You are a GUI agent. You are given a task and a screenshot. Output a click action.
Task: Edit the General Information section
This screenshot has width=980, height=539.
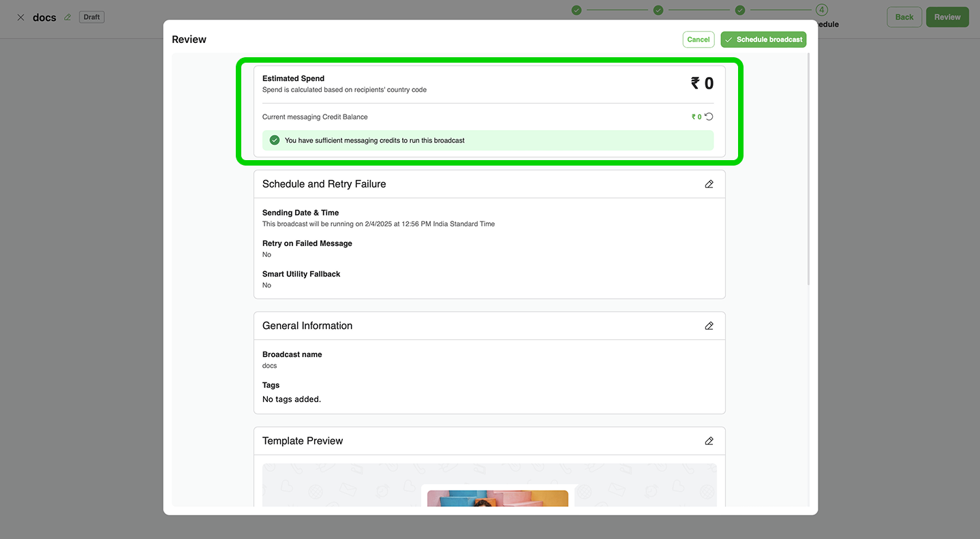(x=709, y=326)
